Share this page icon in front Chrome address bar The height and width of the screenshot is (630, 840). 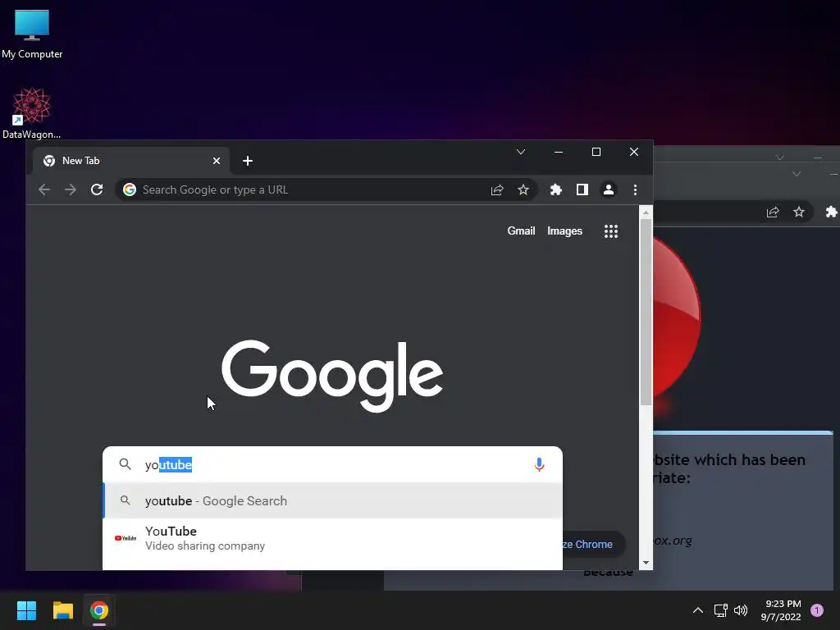(497, 189)
